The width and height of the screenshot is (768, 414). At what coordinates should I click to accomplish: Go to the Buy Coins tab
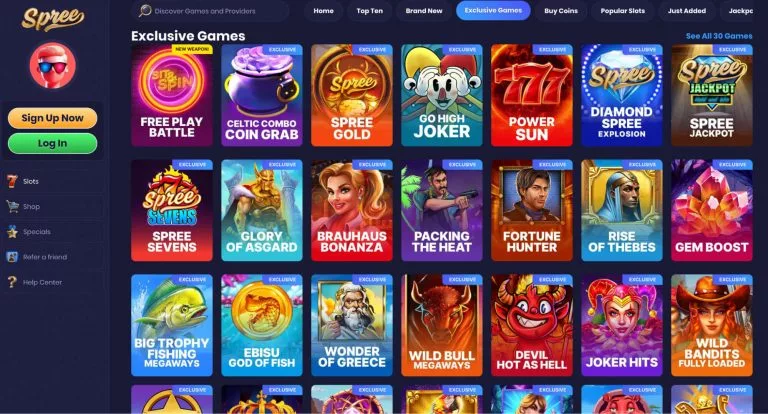pyautogui.click(x=561, y=11)
